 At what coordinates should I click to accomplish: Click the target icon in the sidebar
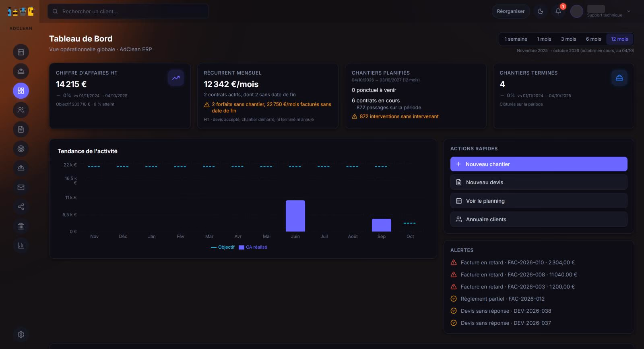(21, 149)
